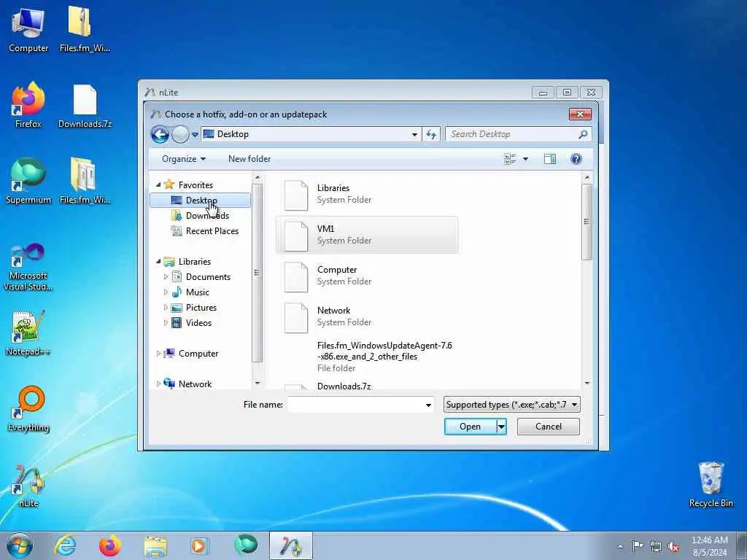
Task: Click the blue Help question mark icon
Action: click(576, 158)
